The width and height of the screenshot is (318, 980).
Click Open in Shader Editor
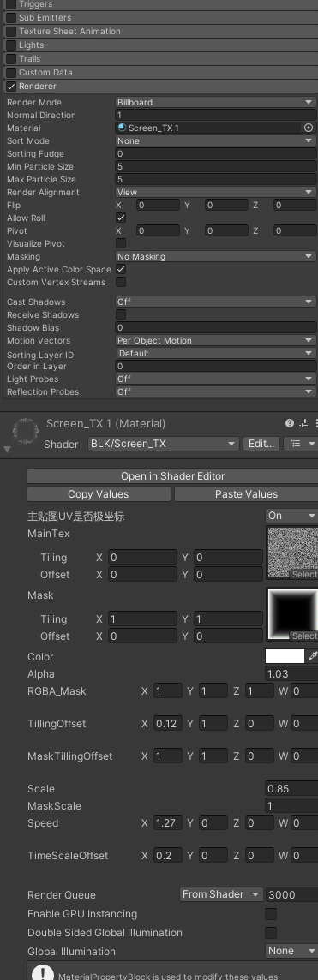(x=172, y=475)
